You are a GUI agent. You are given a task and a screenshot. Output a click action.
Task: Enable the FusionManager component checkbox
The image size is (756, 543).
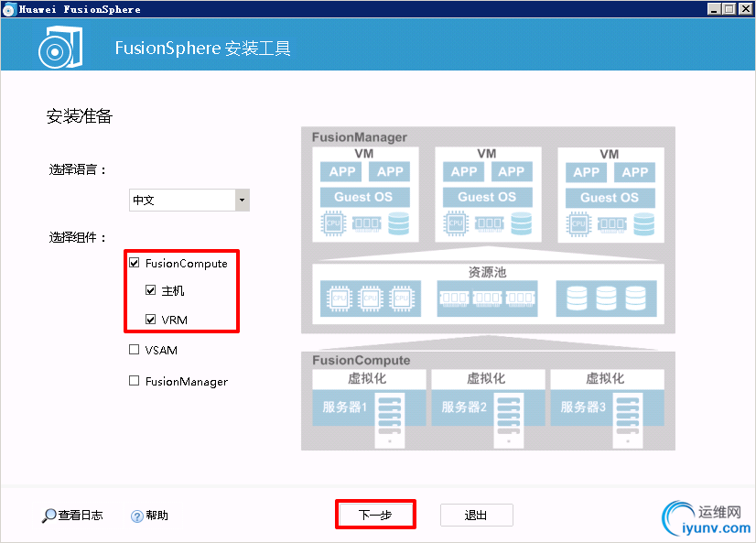click(134, 381)
